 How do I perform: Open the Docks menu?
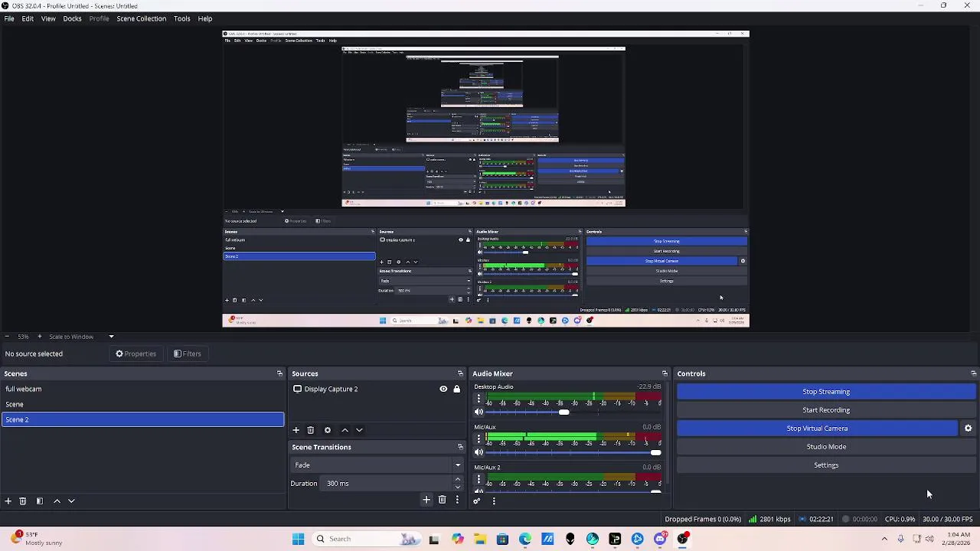(72, 18)
